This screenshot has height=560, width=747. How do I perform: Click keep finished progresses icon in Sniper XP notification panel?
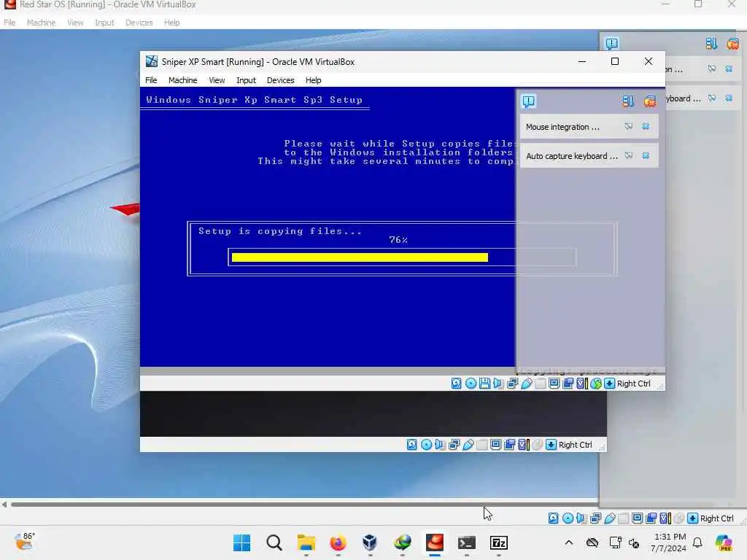pos(628,101)
